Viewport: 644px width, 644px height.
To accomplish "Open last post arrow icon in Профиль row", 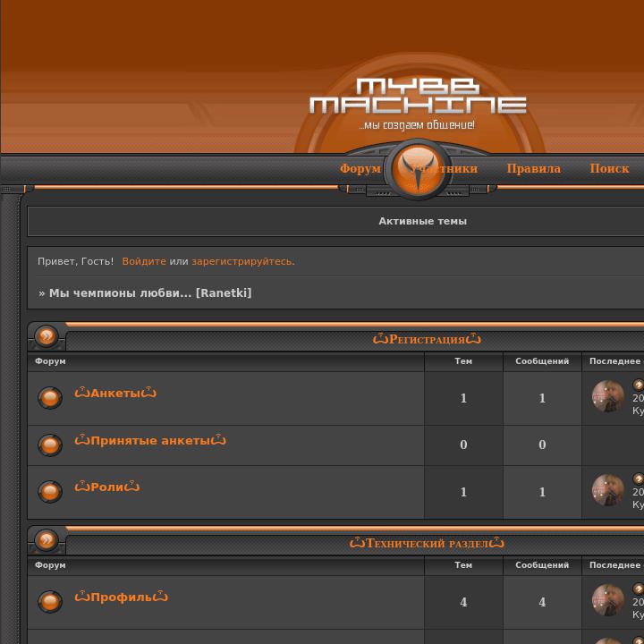I will point(639,589).
